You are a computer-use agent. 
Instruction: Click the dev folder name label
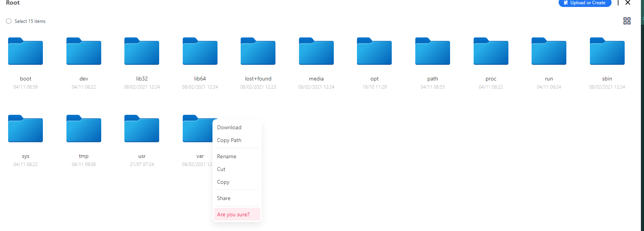coord(84,79)
